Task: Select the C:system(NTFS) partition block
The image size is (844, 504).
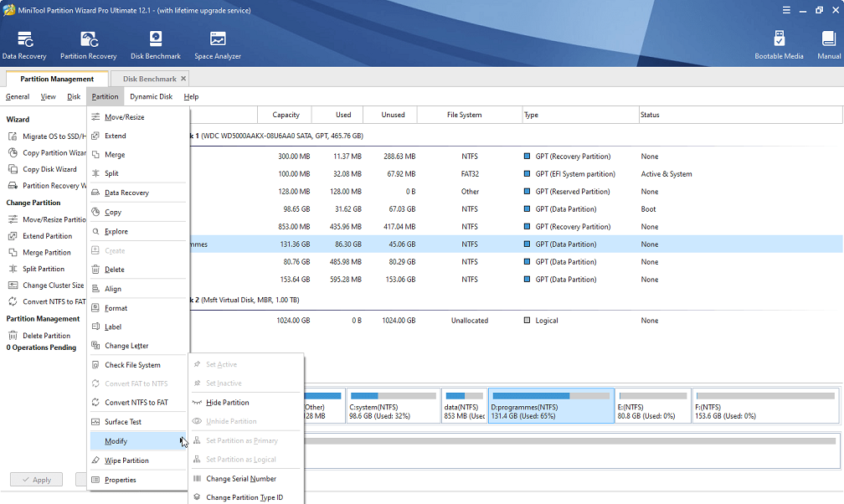Action: (393, 405)
